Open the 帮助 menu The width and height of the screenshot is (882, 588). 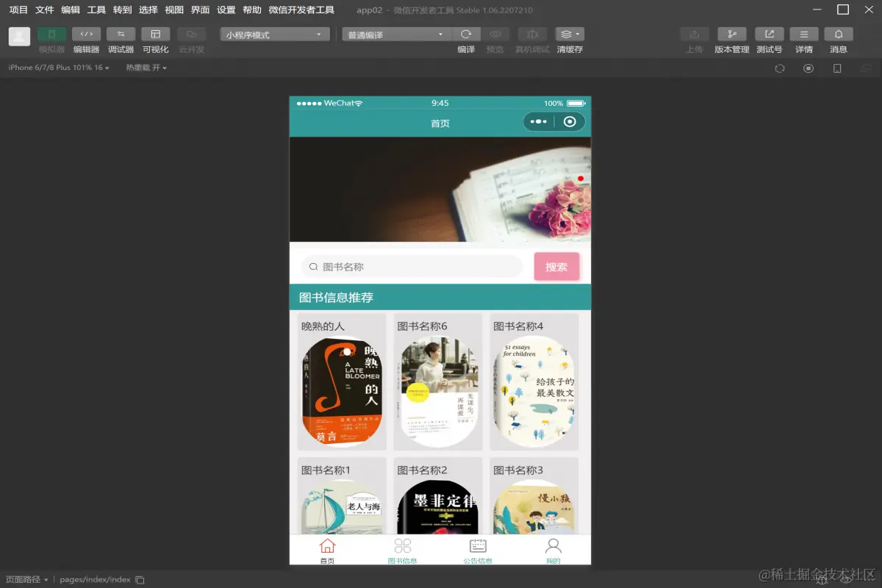pyautogui.click(x=252, y=10)
